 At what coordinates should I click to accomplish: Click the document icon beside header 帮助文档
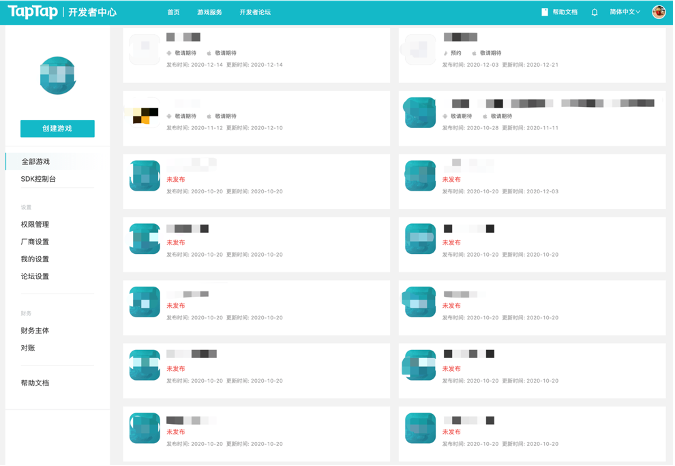pos(545,12)
